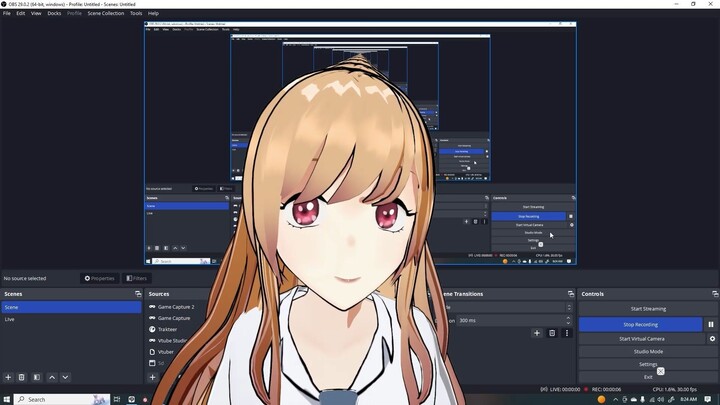The height and width of the screenshot is (405, 720).
Task: Click the Vtuber file source icon
Action: tap(152, 352)
